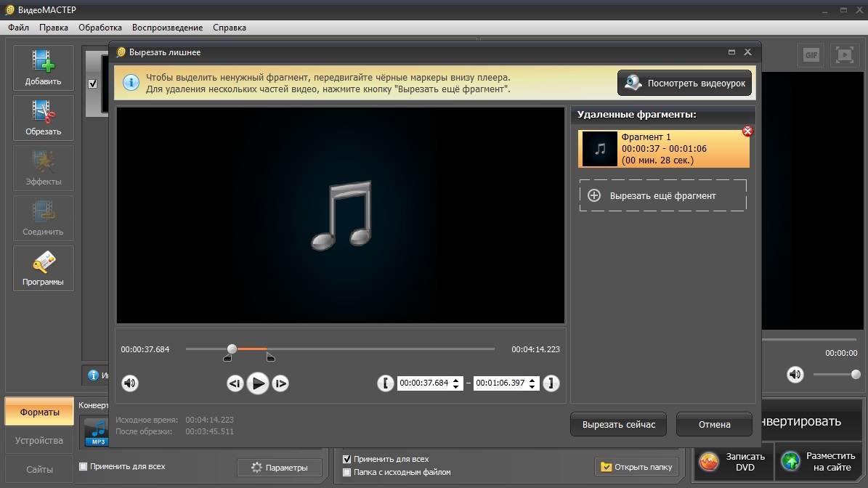Increase start time with the stepper arrow

[x=457, y=380]
